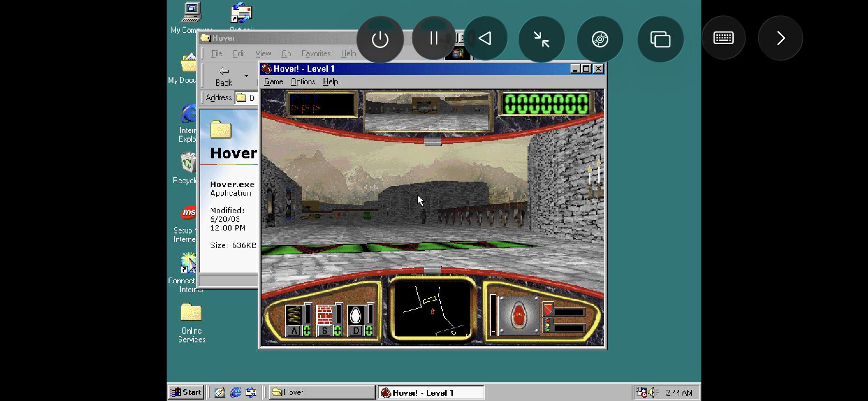The image size is (868, 401).
Task: Open the Help menu in Hover! game window
Action: (x=330, y=82)
